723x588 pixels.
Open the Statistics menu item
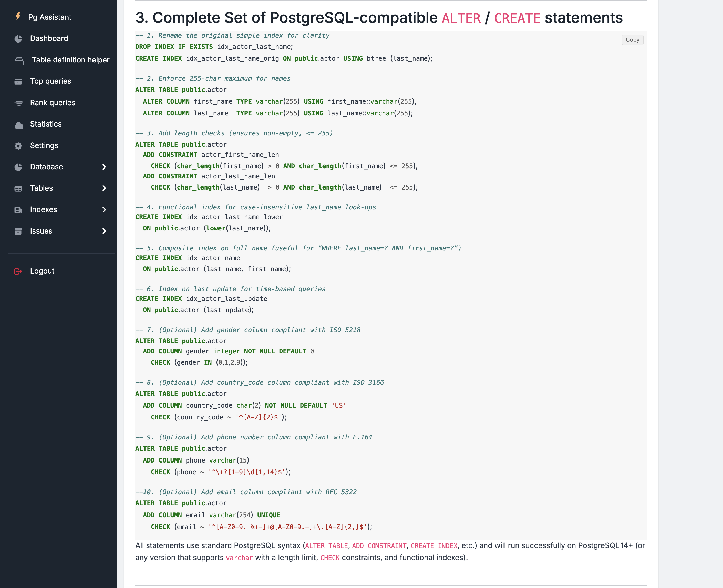46,124
